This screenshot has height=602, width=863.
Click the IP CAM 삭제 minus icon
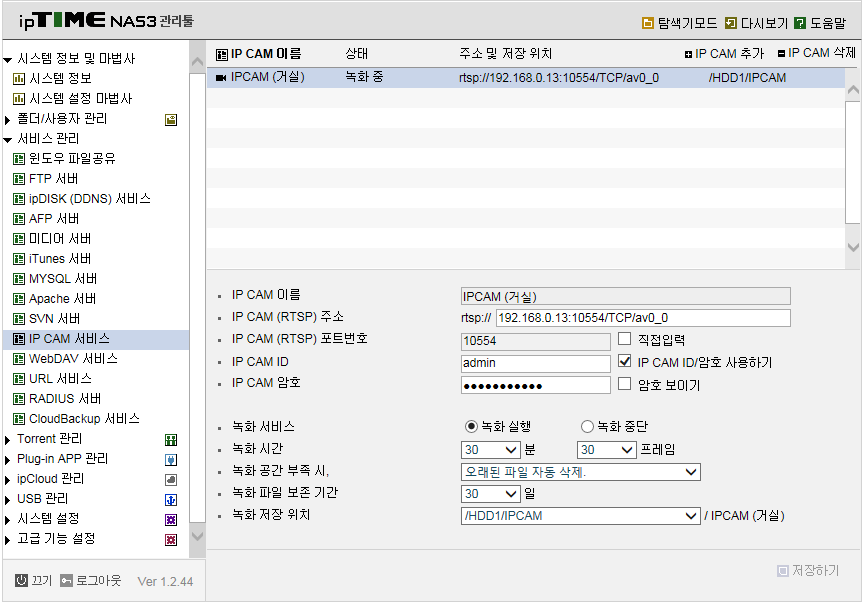[781, 53]
